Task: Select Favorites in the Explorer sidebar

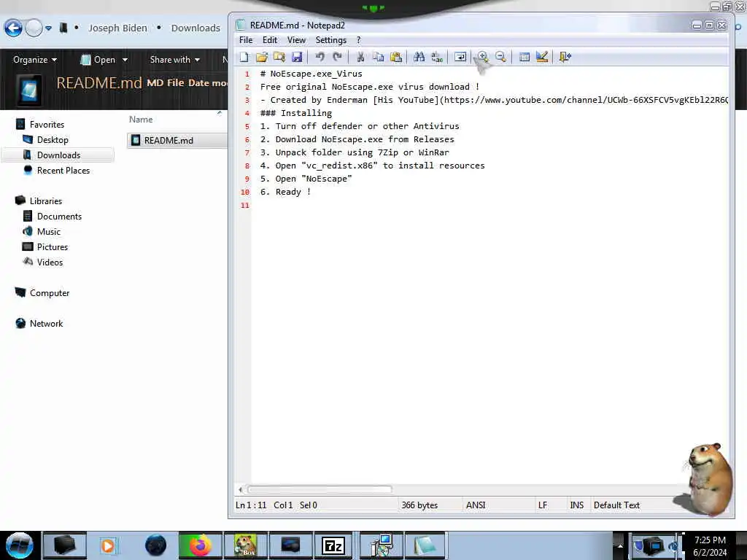Action: pos(47,125)
